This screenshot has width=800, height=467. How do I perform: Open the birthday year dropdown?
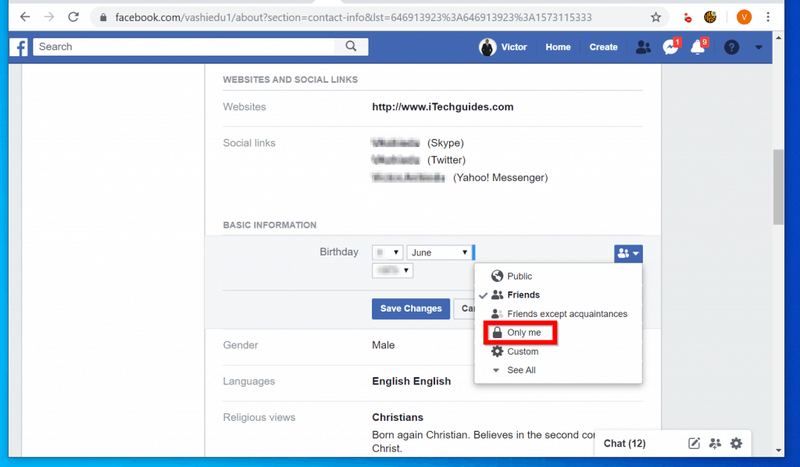(x=392, y=270)
